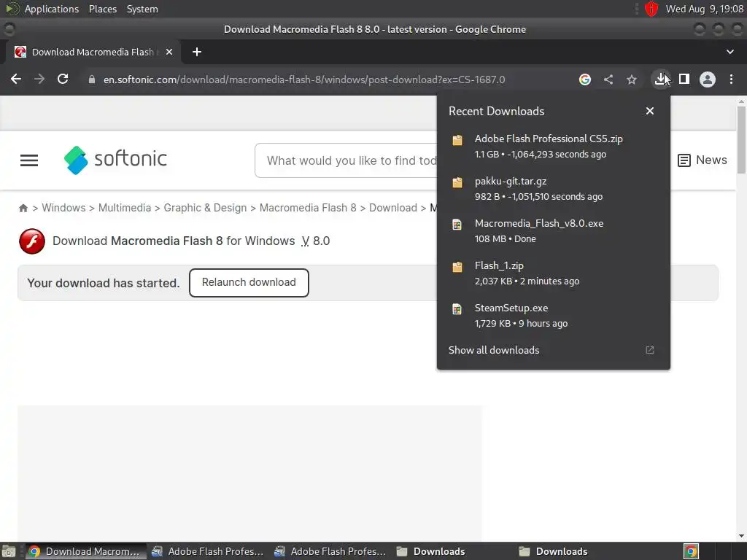The width and height of the screenshot is (747, 560).
Task: Switch to first Adobe Flash Profes... taskbar window
Action: pyautogui.click(x=208, y=551)
